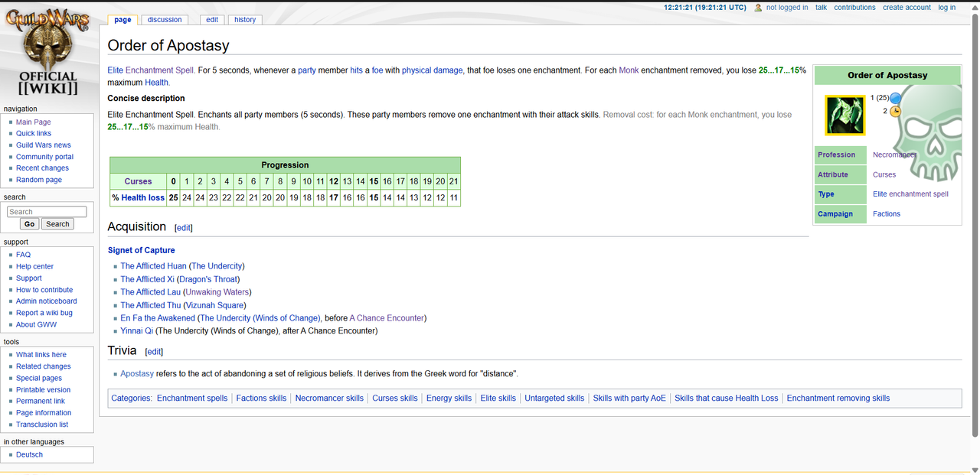
Task: Focus the wiki search input field
Action: coord(47,212)
